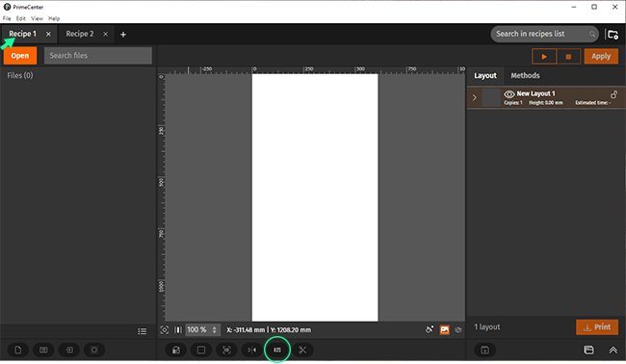Screen dimensions: 626x364
Task: Click the grid arrangement icon in canvas toolbar
Action: [277, 350]
